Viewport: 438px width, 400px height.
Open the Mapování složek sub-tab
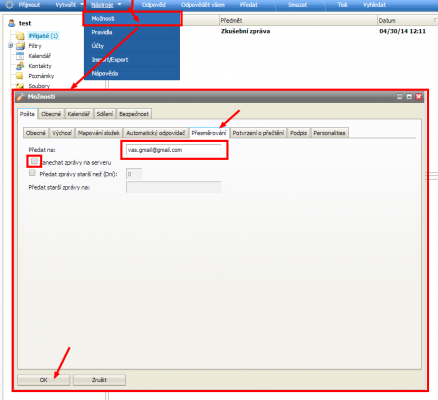pos(99,133)
